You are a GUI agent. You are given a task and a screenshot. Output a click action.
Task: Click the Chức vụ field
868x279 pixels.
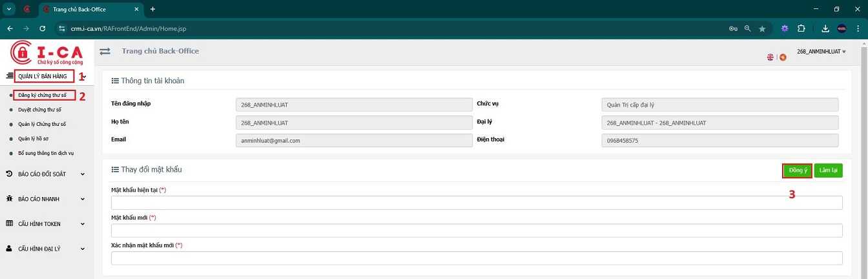(719, 105)
